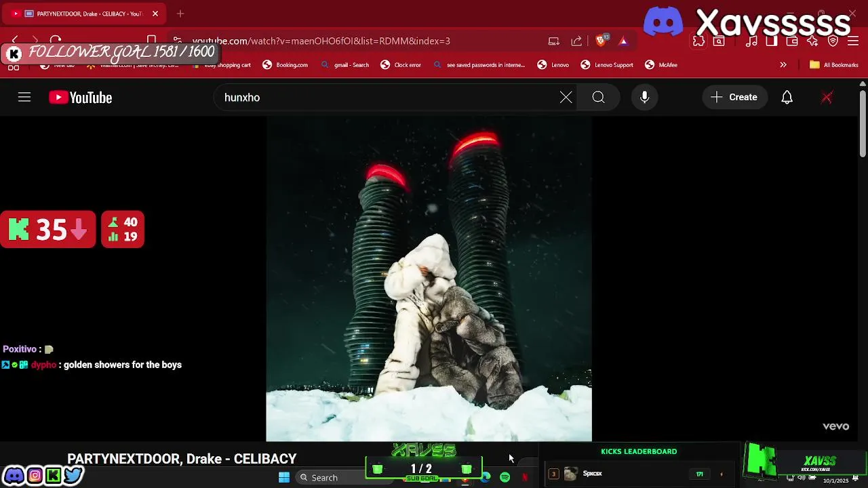Open the 'see saved passwords in interne...' bookmark

click(479, 65)
